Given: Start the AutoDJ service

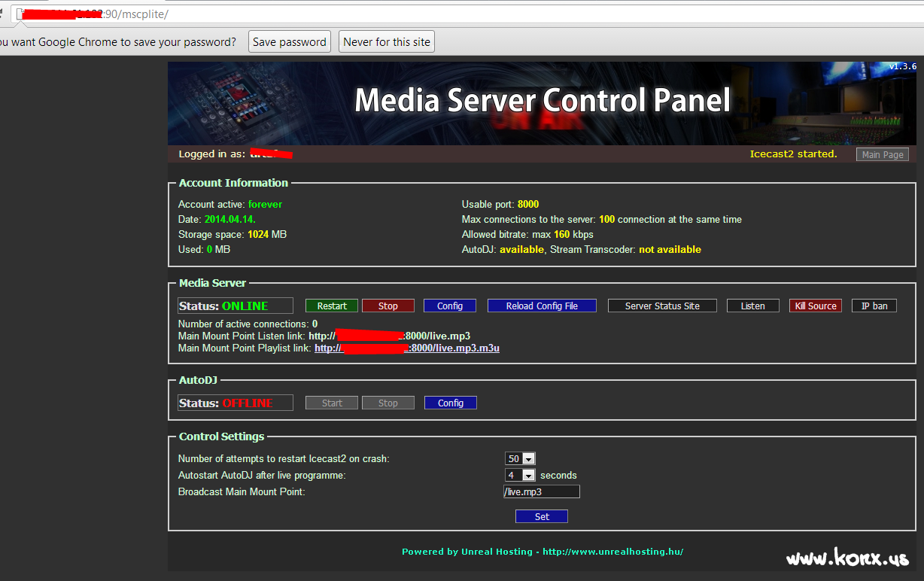Looking at the screenshot, I should pos(331,403).
